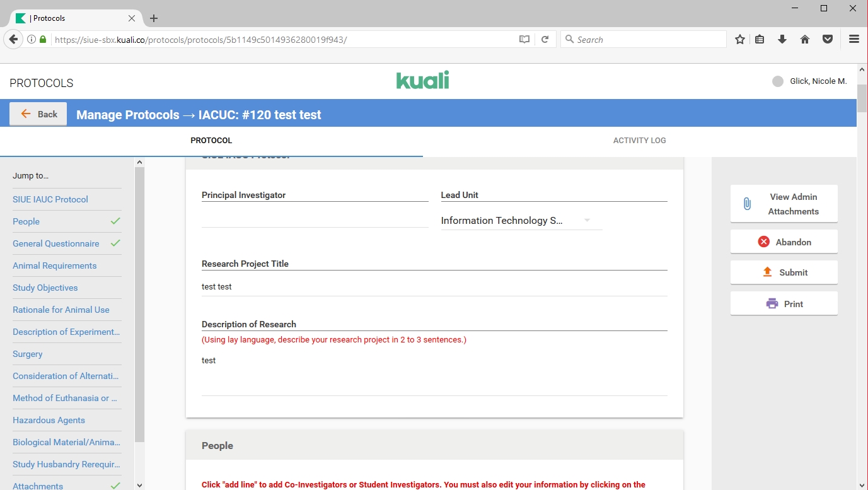Jump to Animal Requirements section
The image size is (868, 490).
[55, 265]
